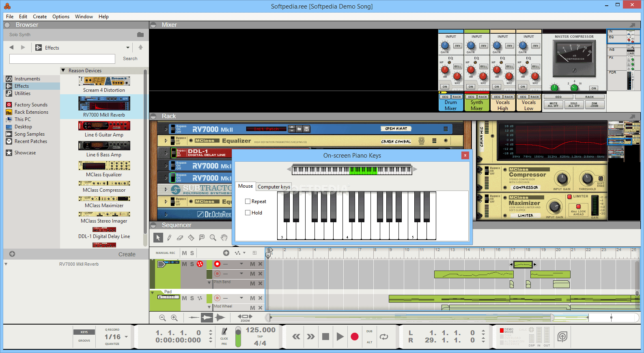Open the audio output speaker icon in transport
Image resolution: width=644 pixels, height=353 pixels.
[562, 336]
